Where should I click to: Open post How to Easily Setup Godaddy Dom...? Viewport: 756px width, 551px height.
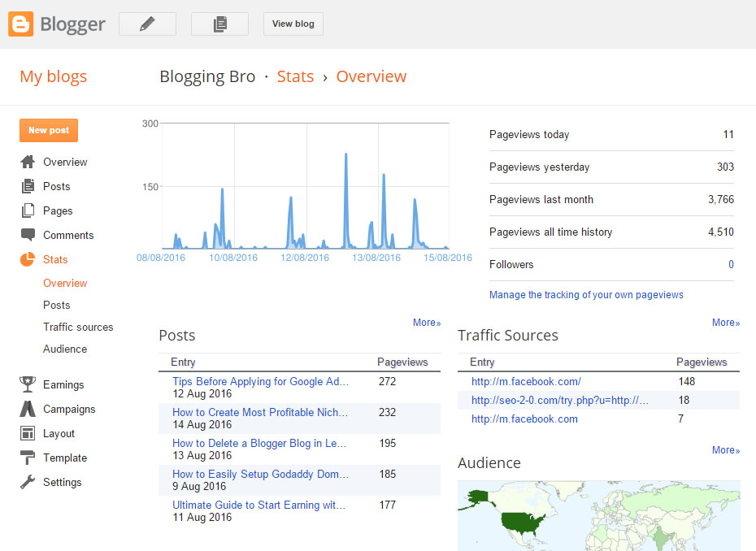pyautogui.click(x=260, y=474)
